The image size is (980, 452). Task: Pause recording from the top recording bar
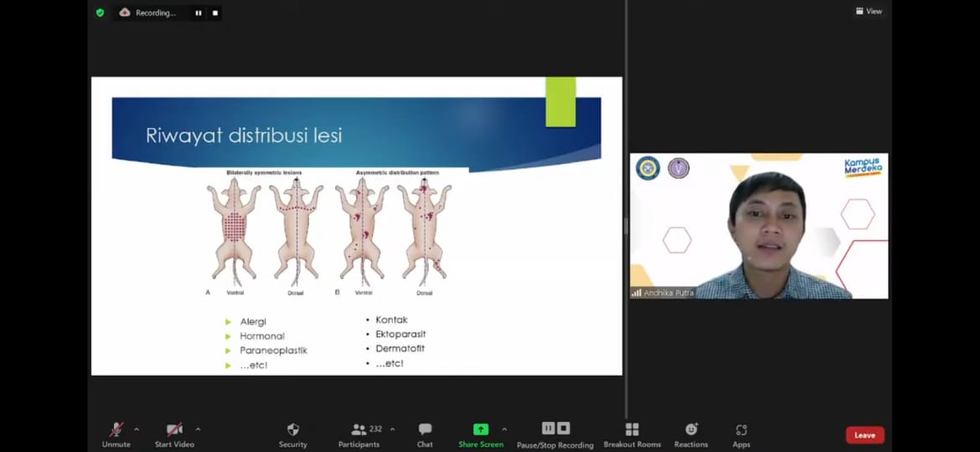[x=199, y=13]
